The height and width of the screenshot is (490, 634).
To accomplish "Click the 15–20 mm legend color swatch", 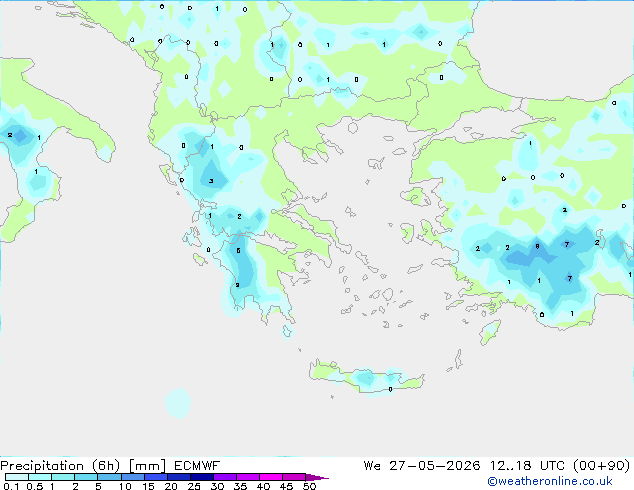I will coord(155,477).
